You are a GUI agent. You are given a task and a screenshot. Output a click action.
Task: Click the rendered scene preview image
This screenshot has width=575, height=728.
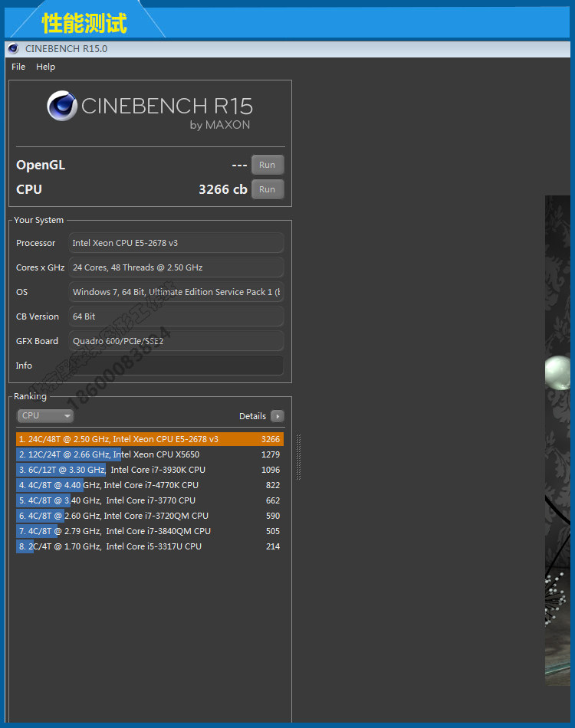(x=557, y=440)
